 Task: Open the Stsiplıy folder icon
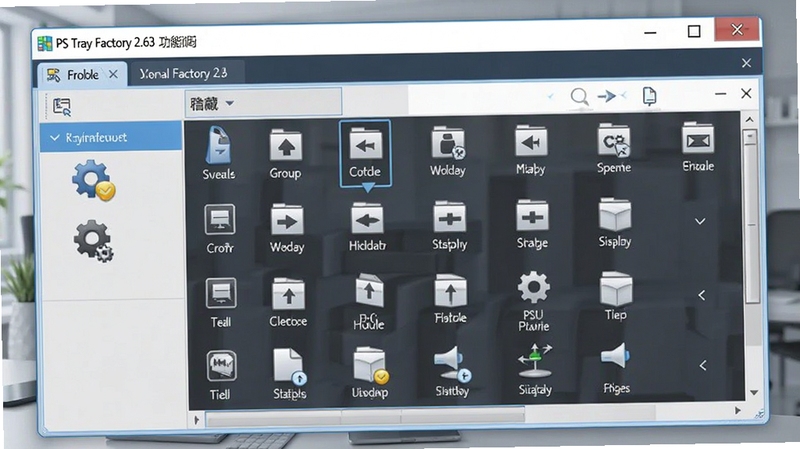click(x=449, y=218)
